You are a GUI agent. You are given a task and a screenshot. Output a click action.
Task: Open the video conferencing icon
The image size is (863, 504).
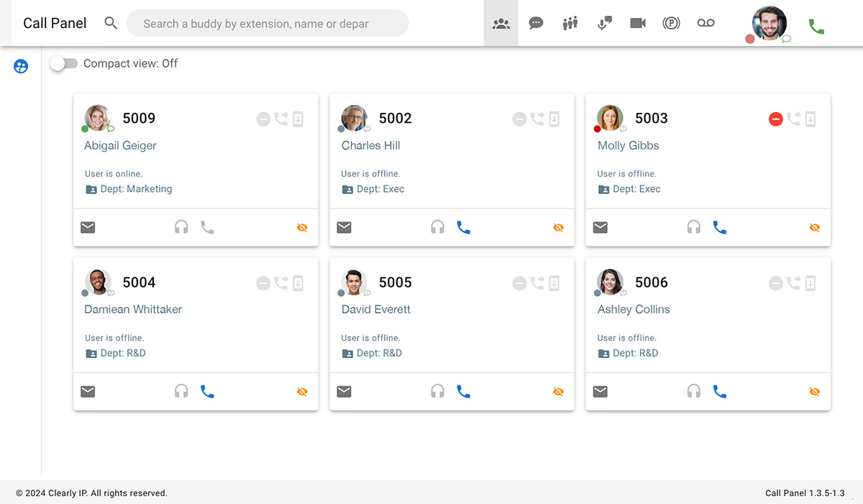coord(638,23)
